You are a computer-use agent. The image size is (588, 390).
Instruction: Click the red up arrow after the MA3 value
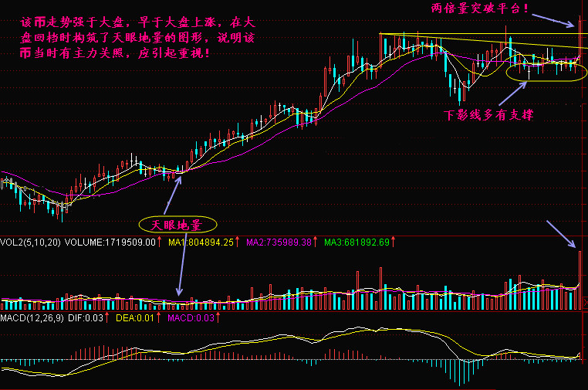pos(393,242)
